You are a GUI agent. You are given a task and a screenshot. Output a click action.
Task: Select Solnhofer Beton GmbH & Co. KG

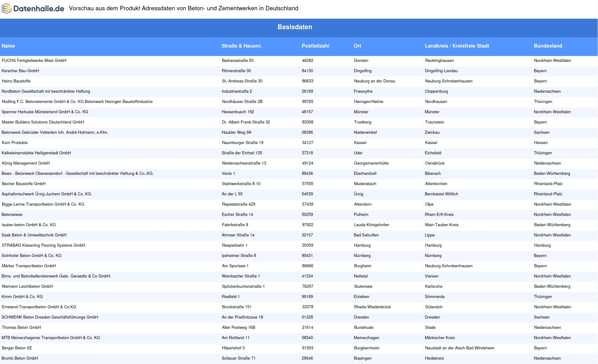[31, 256]
